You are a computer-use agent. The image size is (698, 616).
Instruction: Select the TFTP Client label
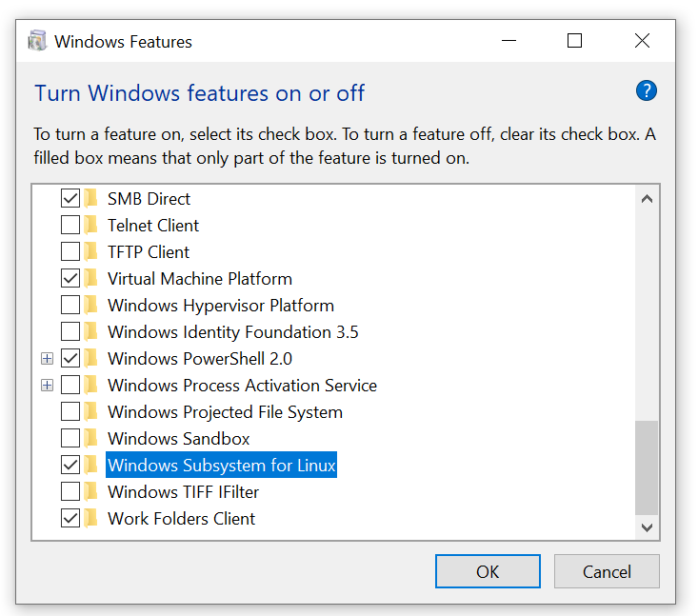click(149, 252)
